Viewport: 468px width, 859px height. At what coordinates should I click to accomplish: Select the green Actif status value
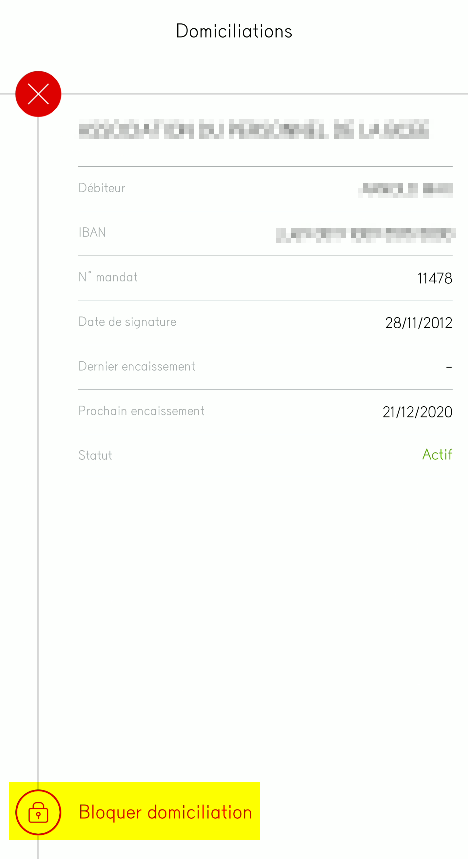[x=437, y=455]
